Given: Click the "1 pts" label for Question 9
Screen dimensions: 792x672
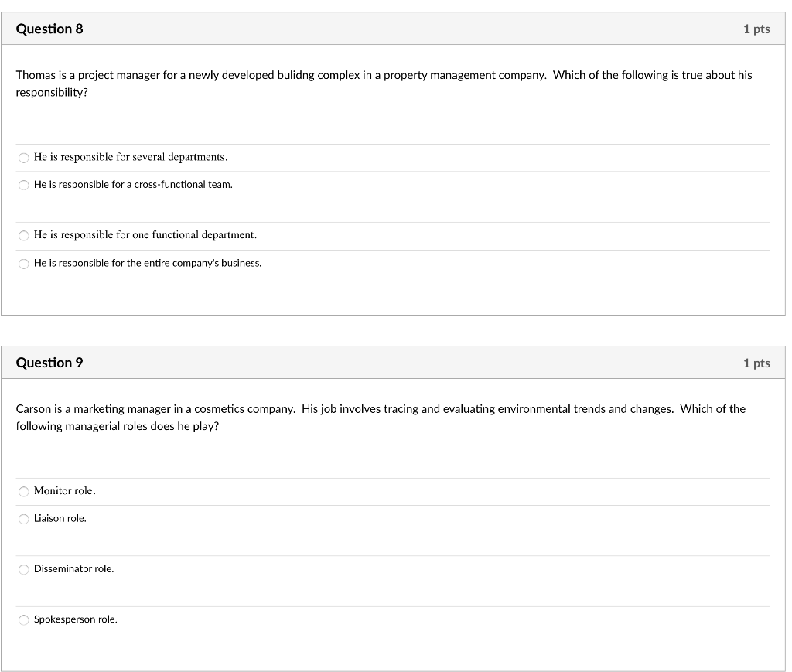Looking at the screenshot, I should click(756, 362).
